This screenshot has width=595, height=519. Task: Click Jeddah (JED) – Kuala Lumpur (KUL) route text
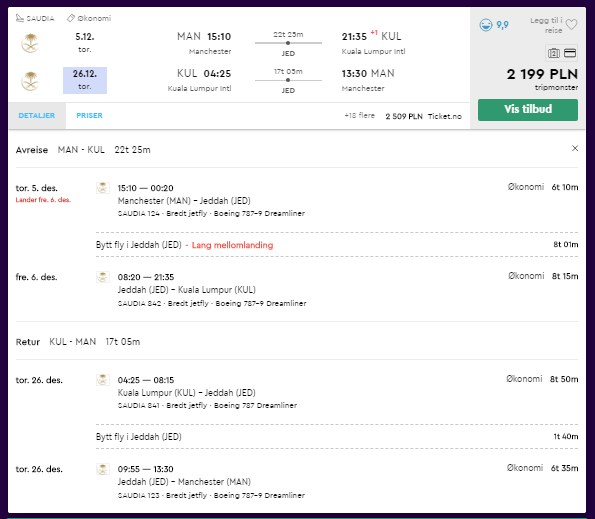187,290
